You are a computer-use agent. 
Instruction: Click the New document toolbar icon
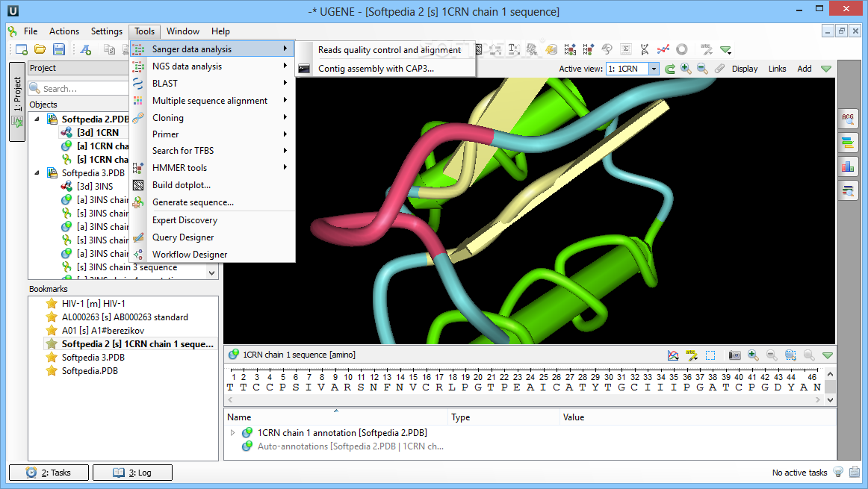(22, 50)
